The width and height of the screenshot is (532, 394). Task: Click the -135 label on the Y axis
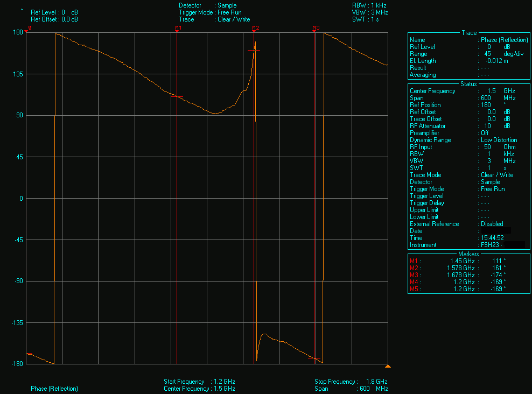coord(17,323)
